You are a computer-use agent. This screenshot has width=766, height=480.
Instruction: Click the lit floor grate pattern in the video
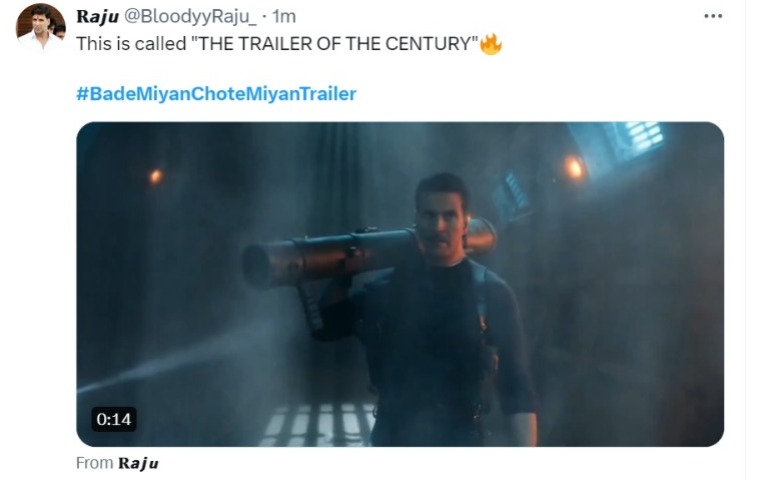[320, 425]
